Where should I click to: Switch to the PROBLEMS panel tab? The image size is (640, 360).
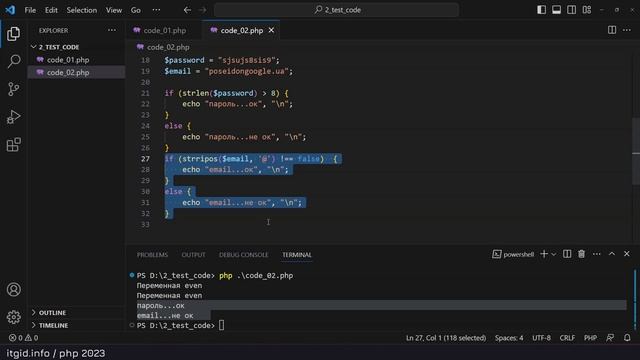[152, 255]
